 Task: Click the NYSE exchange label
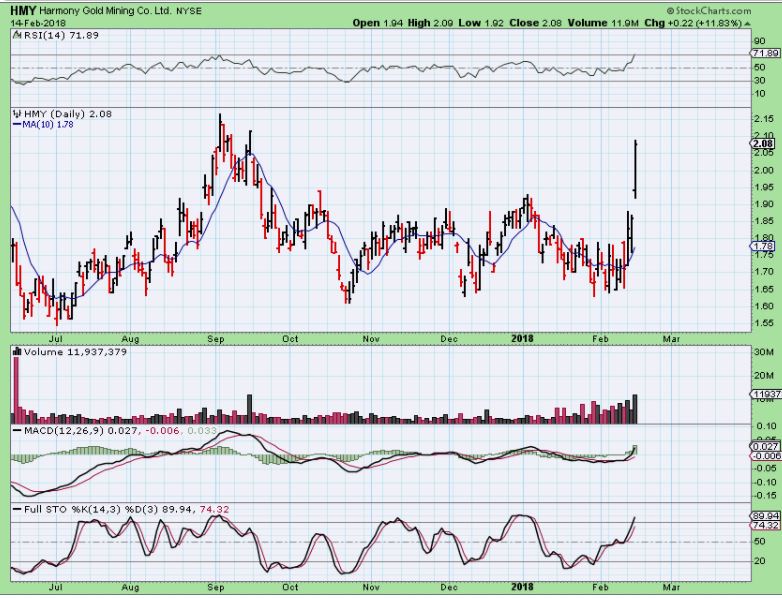tap(189, 10)
